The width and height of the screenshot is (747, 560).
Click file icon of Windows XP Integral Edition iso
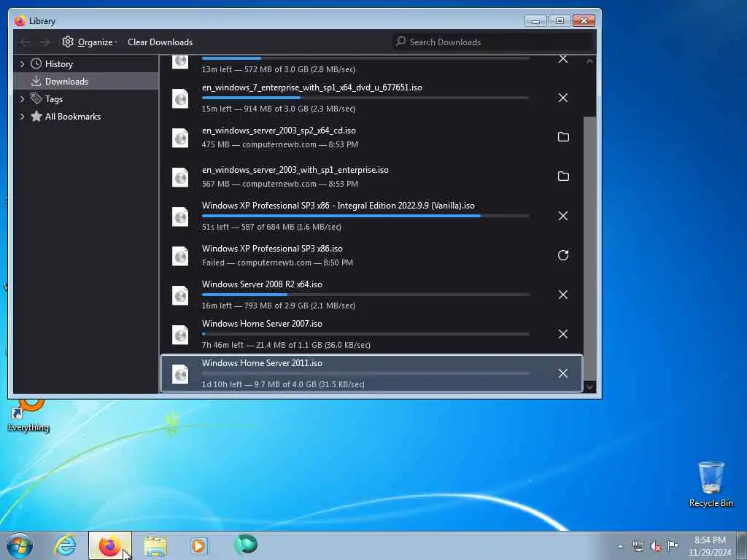pos(180,216)
